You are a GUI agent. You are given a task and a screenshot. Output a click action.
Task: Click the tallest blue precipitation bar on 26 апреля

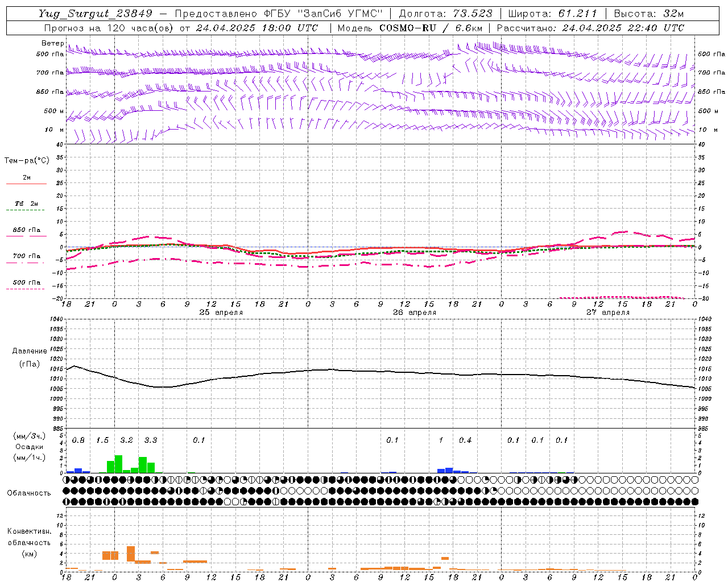[x=449, y=470]
